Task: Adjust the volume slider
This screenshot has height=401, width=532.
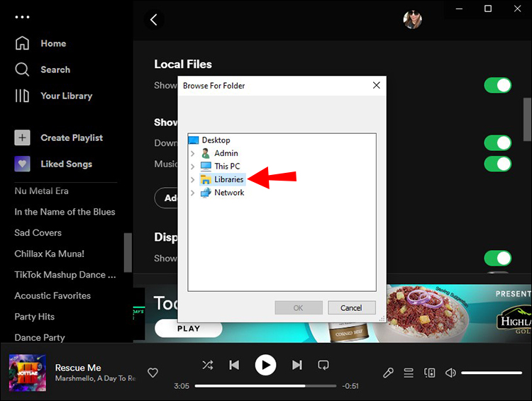Action: (x=492, y=373)
